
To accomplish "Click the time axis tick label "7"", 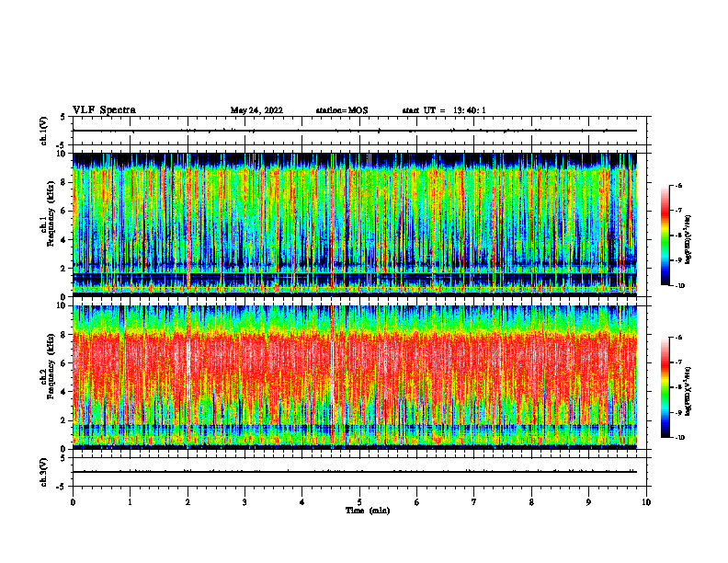I will (474, 502).
